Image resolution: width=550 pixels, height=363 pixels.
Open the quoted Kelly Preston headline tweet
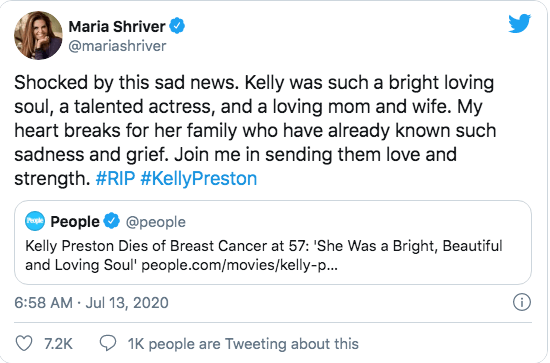pos(273,242)
